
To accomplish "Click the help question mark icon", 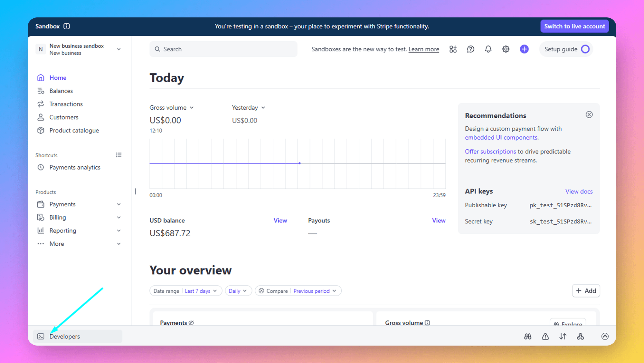I will coord(470,49).
